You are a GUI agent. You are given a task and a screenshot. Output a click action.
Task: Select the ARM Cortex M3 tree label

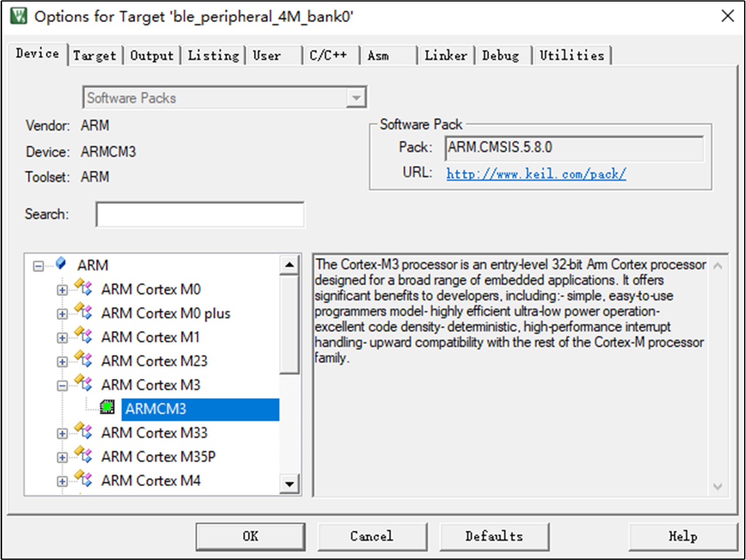click(151, 385)
